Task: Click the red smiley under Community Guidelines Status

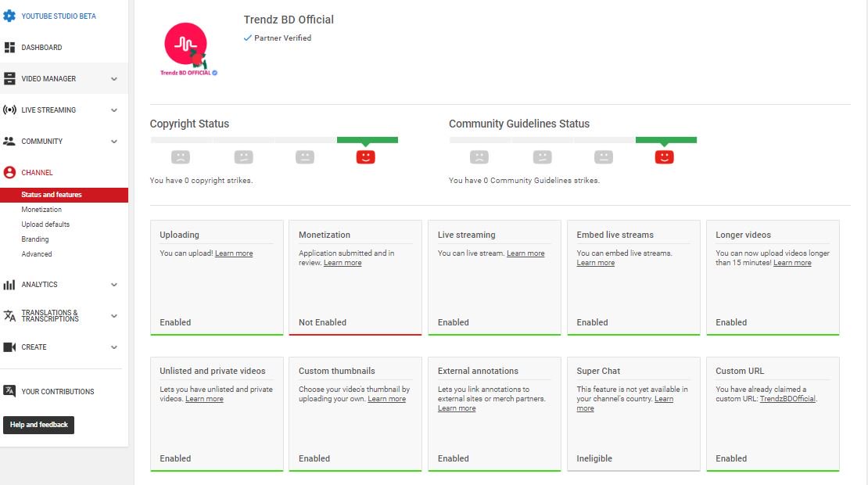Action: click(x=664, y=157)
